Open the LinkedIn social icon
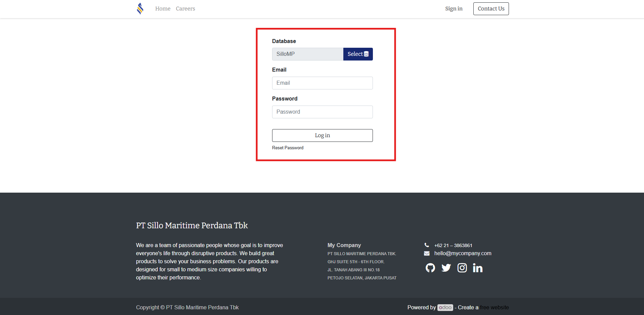Image resolution: width=644 pixels, height=315 pixels. [x=477, y=268]
